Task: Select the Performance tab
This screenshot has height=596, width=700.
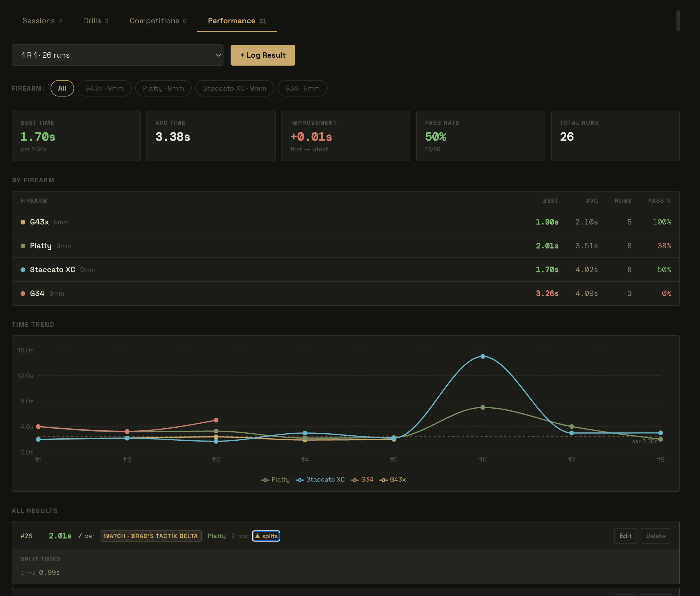Action: tap(237, 21)
